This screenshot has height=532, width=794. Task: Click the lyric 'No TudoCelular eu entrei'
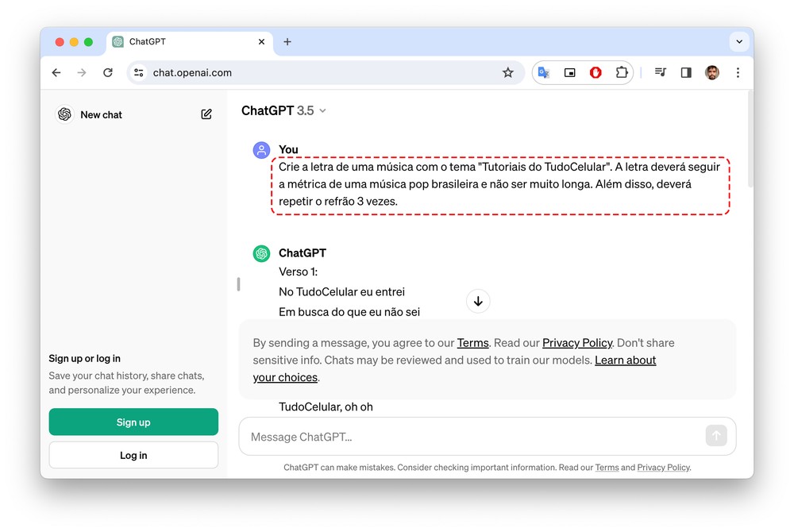(341, 292)
